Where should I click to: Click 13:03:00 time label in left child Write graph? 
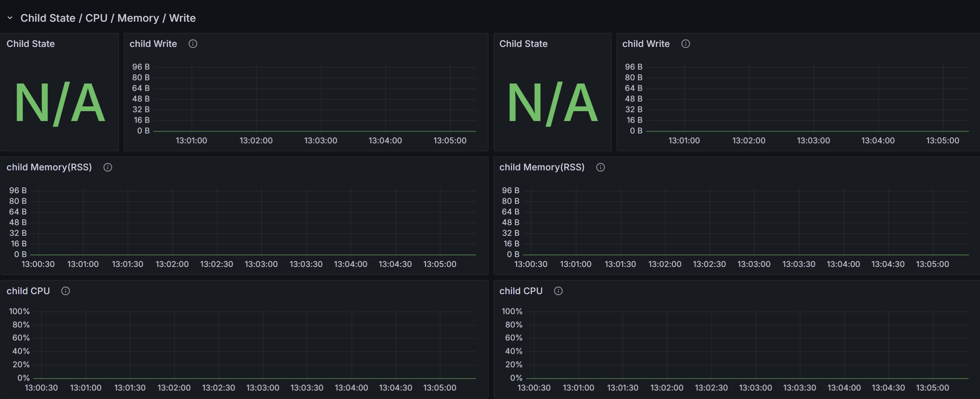(x=320, y=141)
